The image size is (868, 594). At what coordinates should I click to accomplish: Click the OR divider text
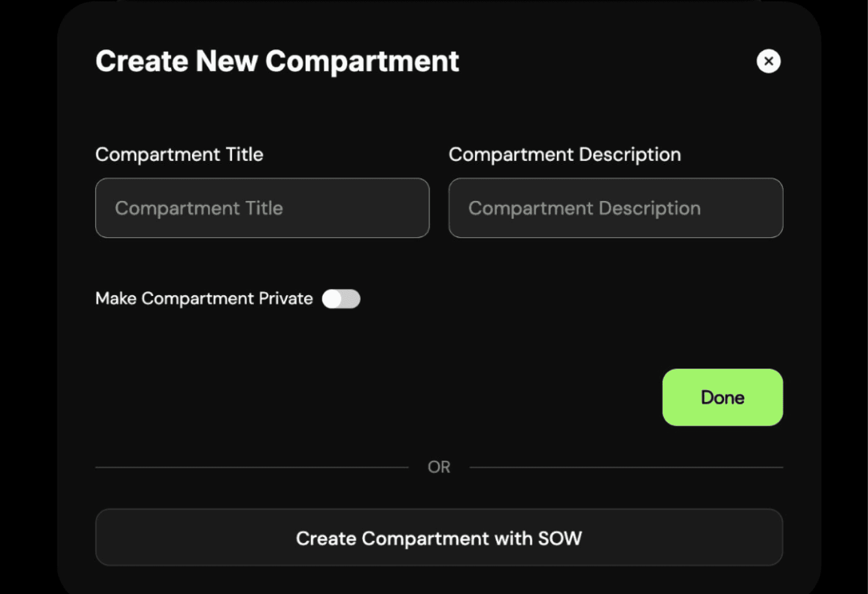tap(439, 467)
